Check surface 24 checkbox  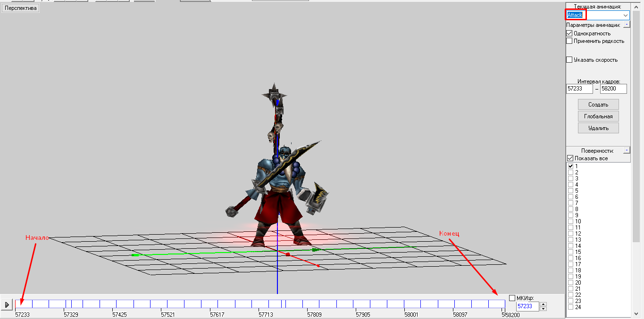click(570, 307)
